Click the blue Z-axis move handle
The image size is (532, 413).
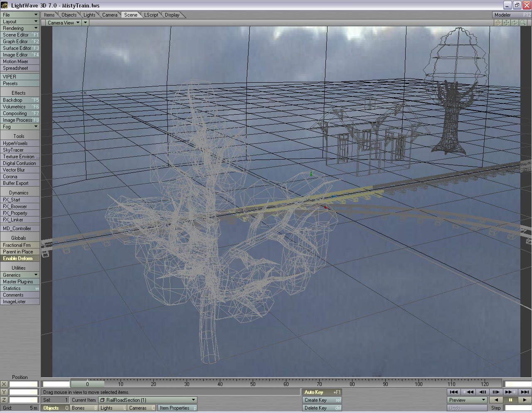pos(333,197)
